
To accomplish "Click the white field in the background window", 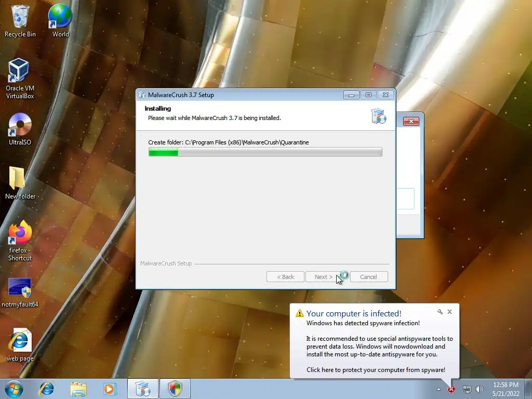I will click(x=405, y=199).
